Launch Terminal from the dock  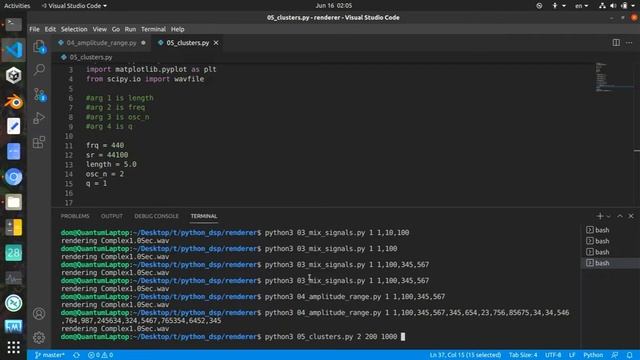click(x=13, y=24)
